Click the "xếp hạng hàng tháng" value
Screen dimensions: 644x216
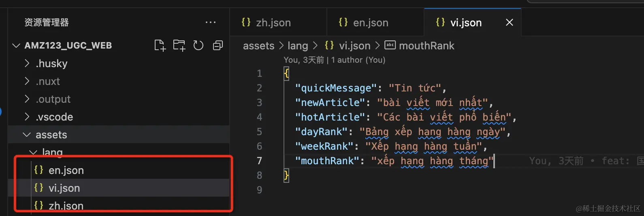[x=432, y=161]
